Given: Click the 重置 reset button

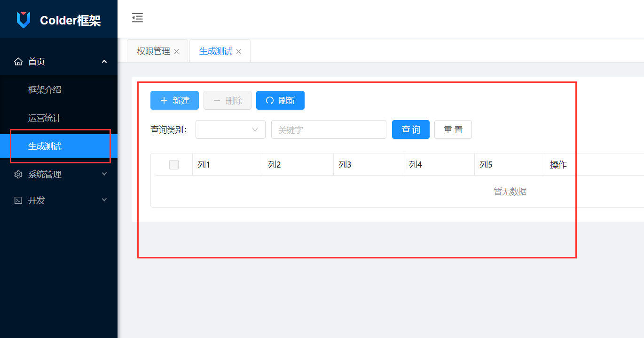Looking at the screenshot, I should [x=453, y=129].
